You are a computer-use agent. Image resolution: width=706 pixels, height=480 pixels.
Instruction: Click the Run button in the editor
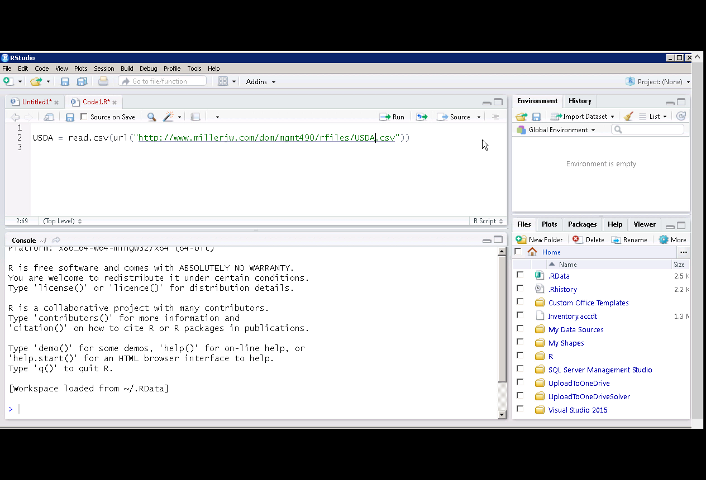coord(393,117)
